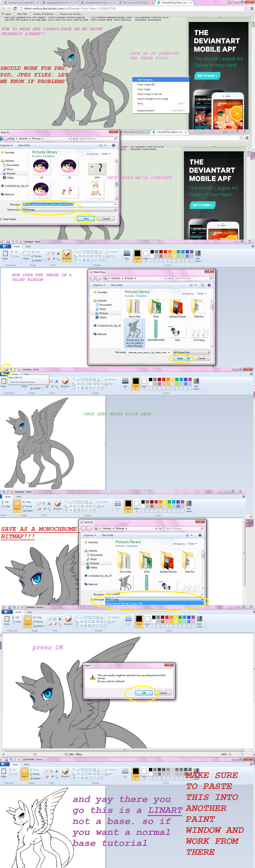This screenshot has height=868, width=255.
Task: Click Copy in Paint behind the color quality prompt
Action: (16, 622)
